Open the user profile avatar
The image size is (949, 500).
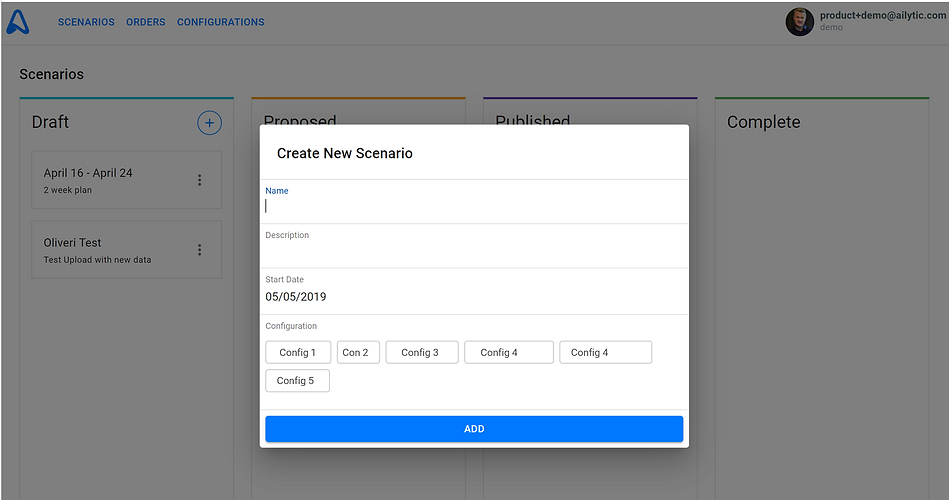(x=799, y=22)
